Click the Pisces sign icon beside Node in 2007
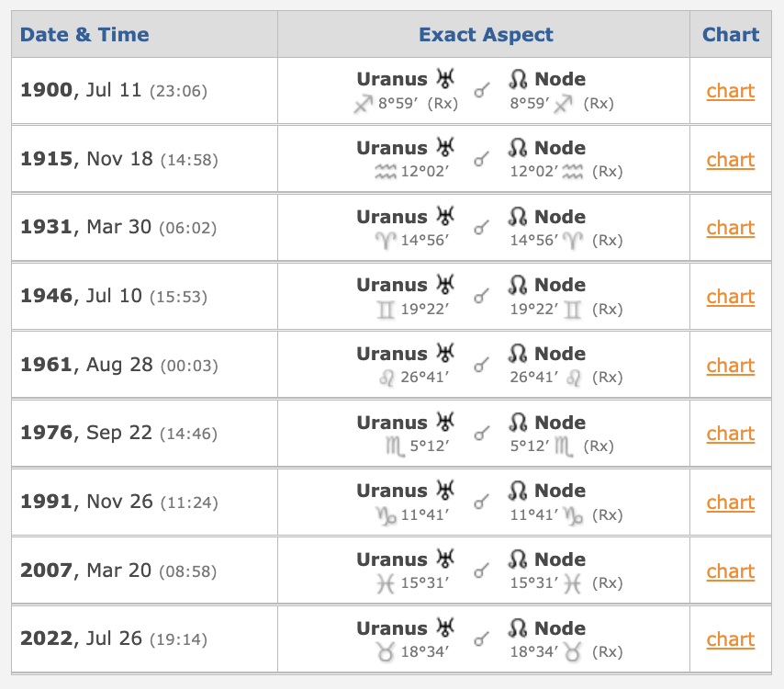784x689 pixels. [x=573, y=584]
